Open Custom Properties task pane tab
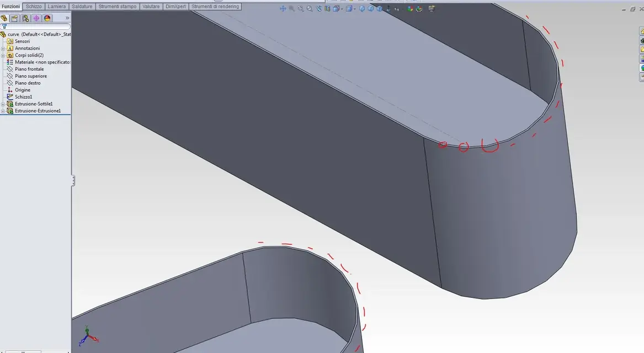The height and width of the screenshot is (353, 644). [x=642, y=77]
